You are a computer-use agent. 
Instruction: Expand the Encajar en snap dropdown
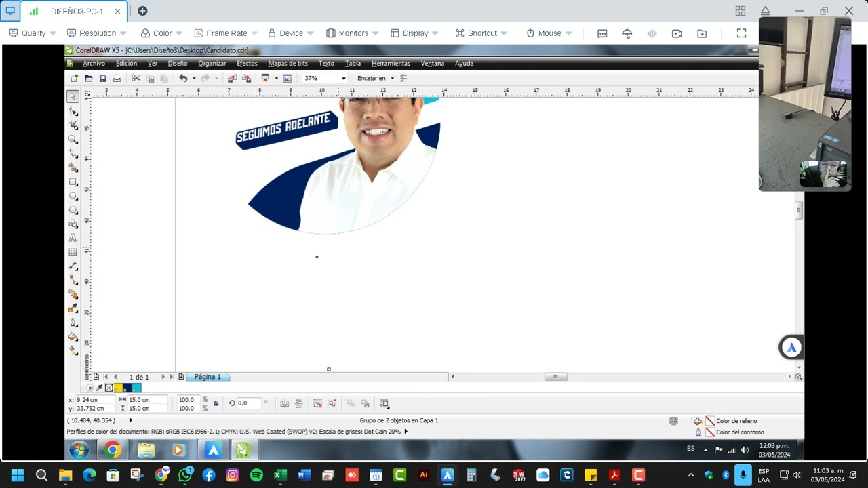[392, 79]
